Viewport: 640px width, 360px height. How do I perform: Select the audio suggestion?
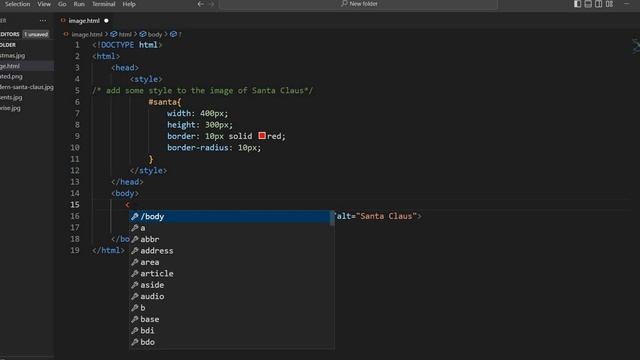232,296
